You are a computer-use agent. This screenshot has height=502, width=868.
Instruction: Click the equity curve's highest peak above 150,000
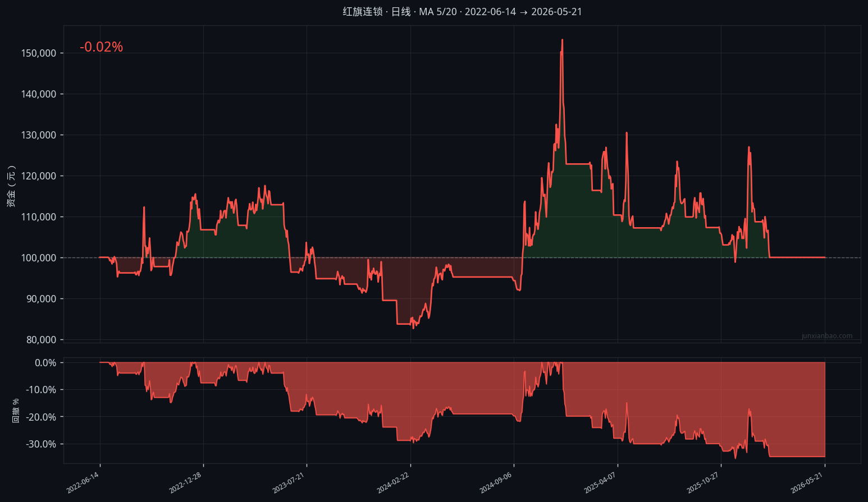point(562,40)
